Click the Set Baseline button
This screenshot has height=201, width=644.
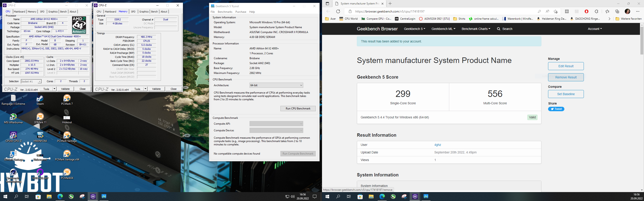coord(566,94)
